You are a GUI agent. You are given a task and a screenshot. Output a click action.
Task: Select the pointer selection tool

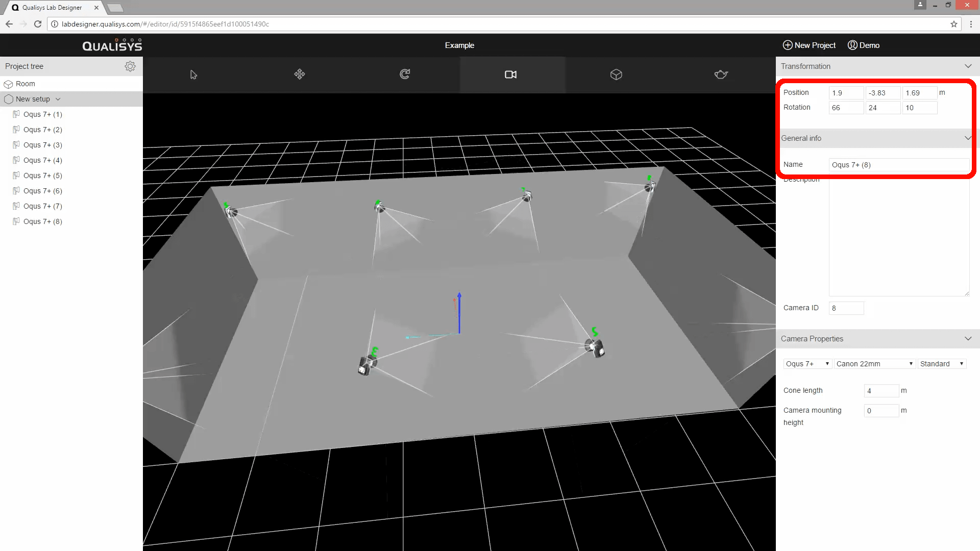(193, 74)
